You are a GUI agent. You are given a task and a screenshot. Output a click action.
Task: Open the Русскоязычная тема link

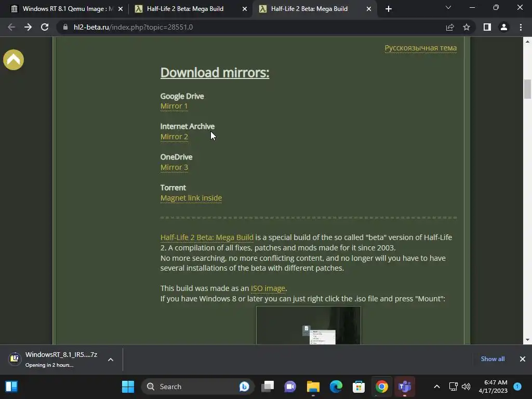(420, 48)
